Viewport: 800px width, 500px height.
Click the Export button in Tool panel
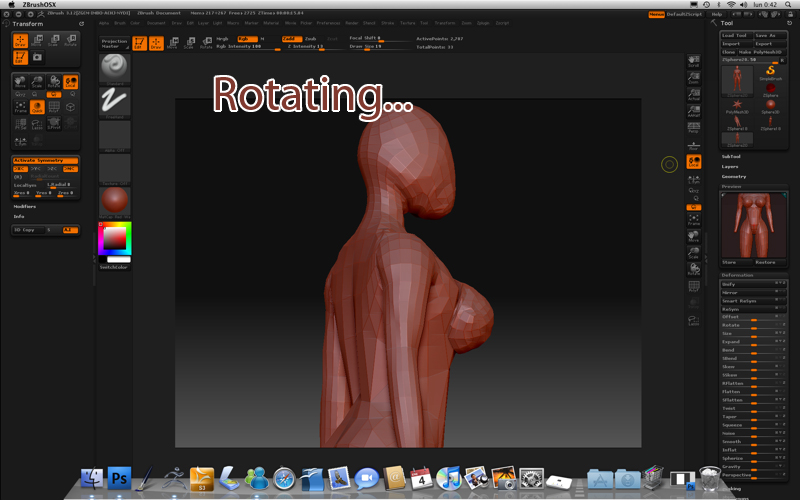[x=770, y=44]
